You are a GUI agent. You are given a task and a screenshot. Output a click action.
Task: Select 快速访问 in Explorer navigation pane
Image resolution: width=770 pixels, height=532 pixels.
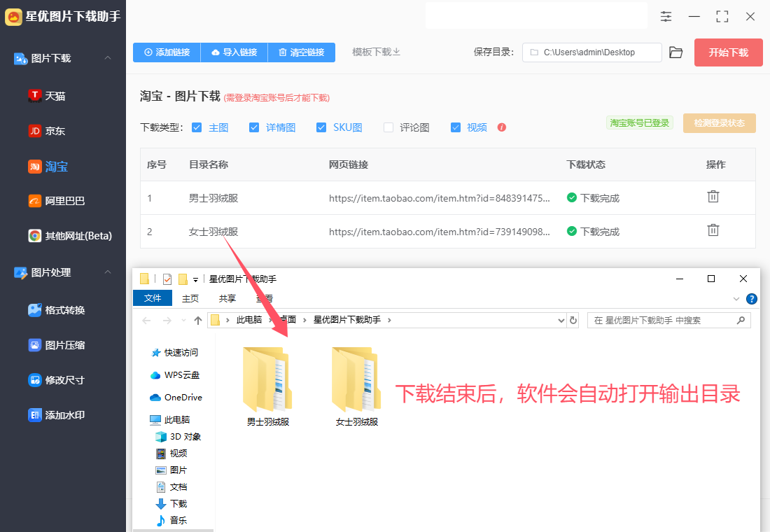click(175, 353)
